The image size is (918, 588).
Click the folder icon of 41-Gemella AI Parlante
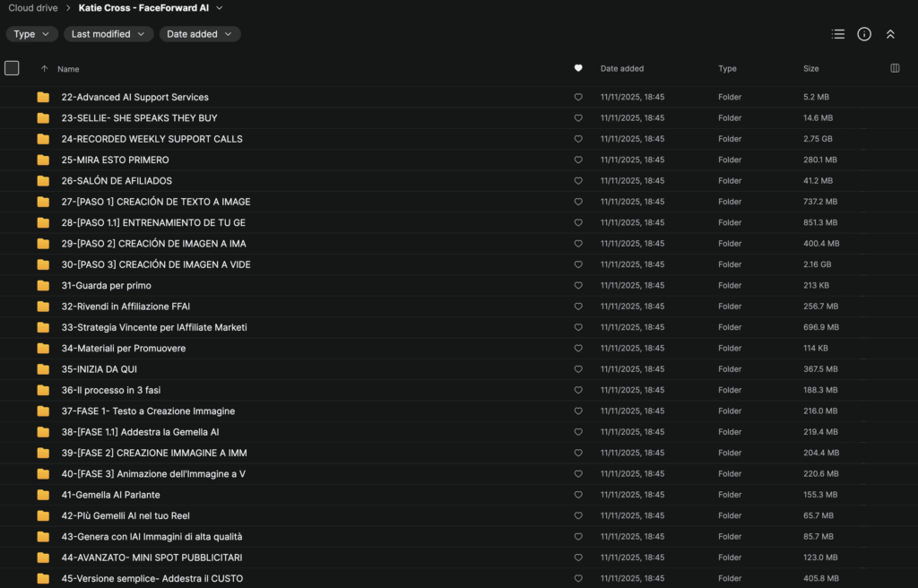pyautogui.click(x=43, y=495)
